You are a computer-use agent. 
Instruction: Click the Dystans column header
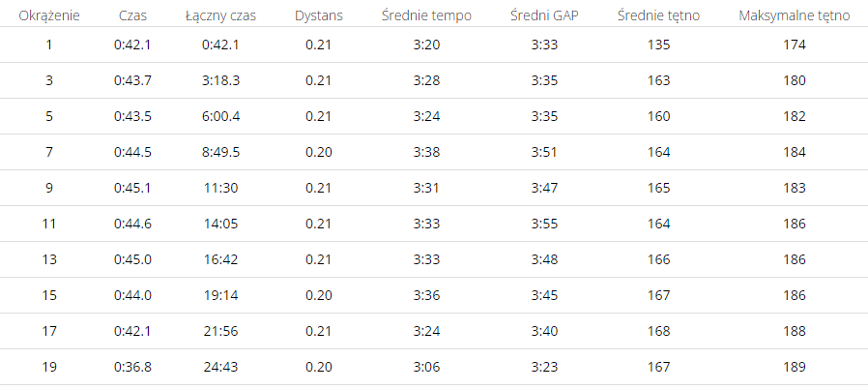click(x=318, y=16)
